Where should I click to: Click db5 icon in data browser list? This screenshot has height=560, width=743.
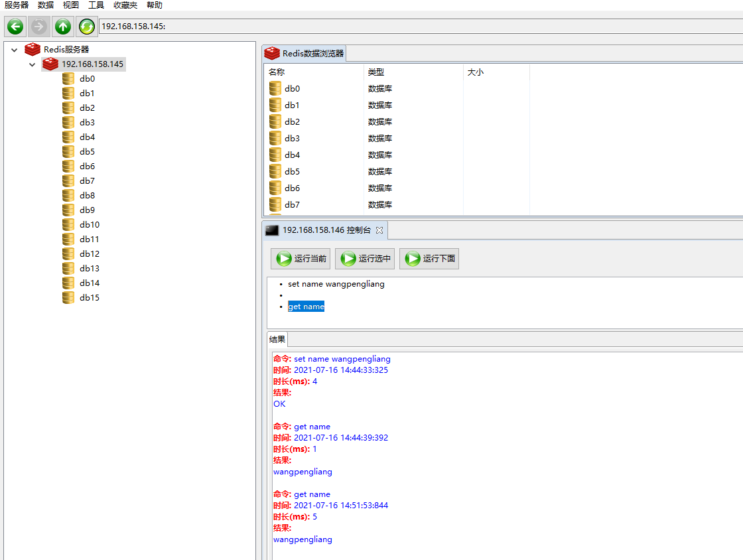275,171
